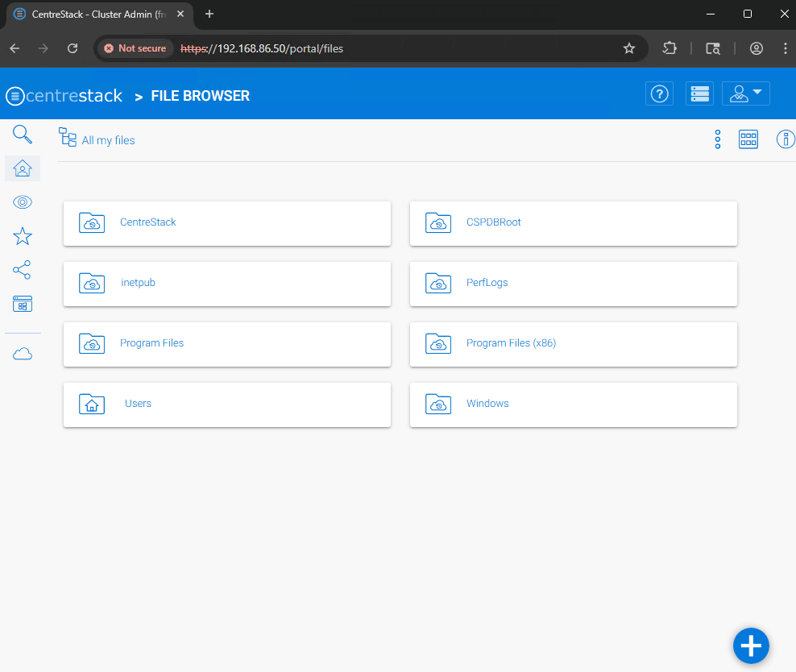This screenshot has width=796, height=672.
Task: Open the cloud icon in the sidebar
Action: click(23, 354)
